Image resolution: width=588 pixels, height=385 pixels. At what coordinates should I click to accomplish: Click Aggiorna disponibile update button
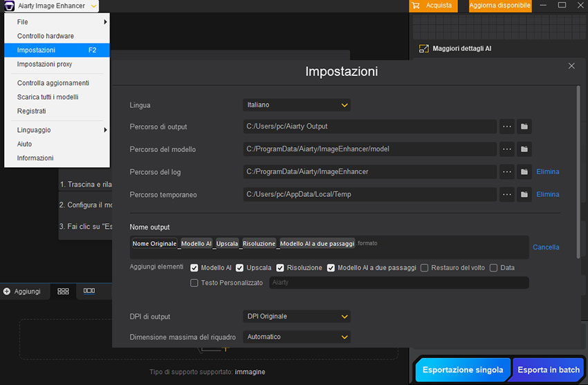point(500,6)
